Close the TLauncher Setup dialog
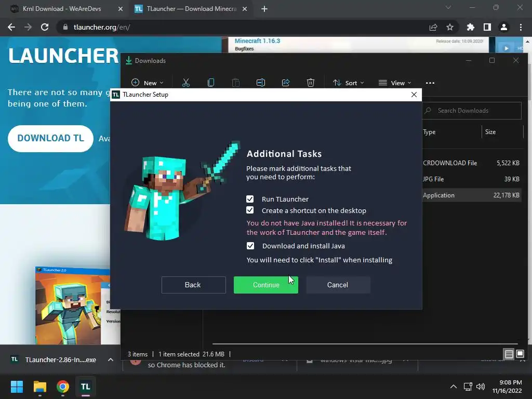The image size is (532, 399). (414, 95)
